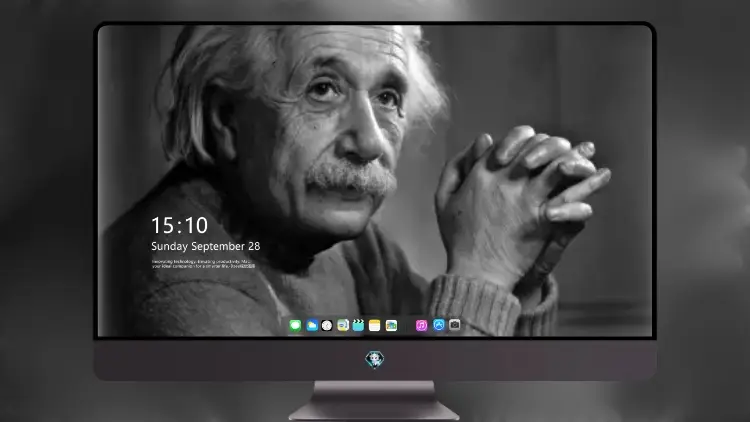This screenshot has height=422, width=750.
Task: Open the blue App Store icon
Action: (x=439, y=325)
